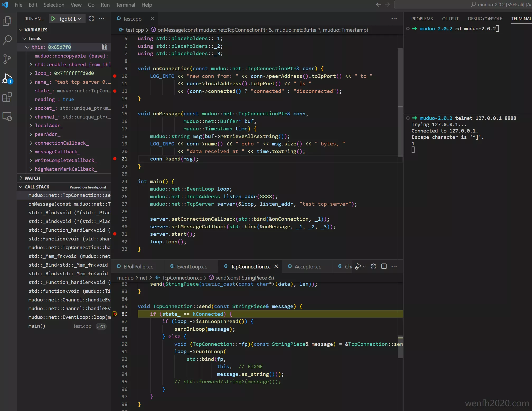Open the EventLoop.cc editor tab

tap(192, 267)
